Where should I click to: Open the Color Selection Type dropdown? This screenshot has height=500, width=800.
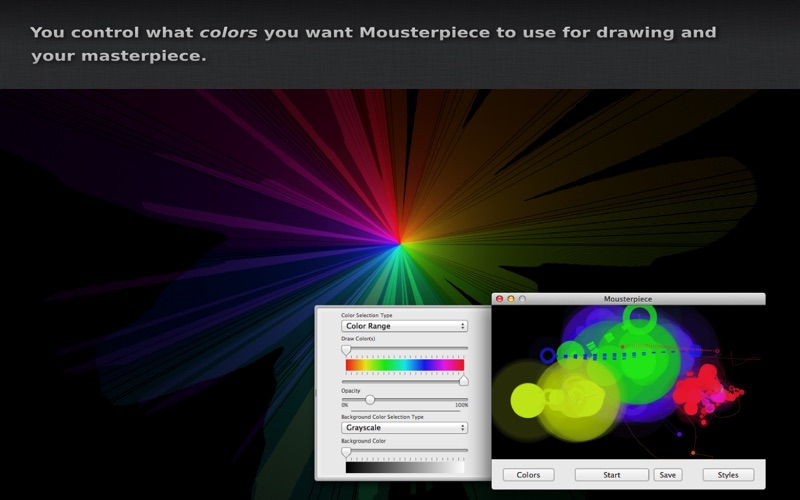(x=404, y=326)
